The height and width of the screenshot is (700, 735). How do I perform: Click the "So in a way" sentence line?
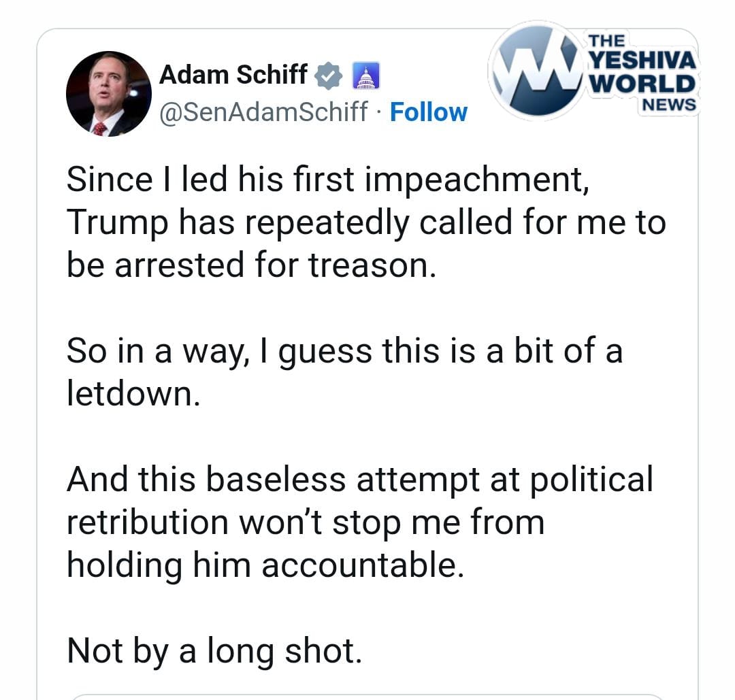point(344,351)
